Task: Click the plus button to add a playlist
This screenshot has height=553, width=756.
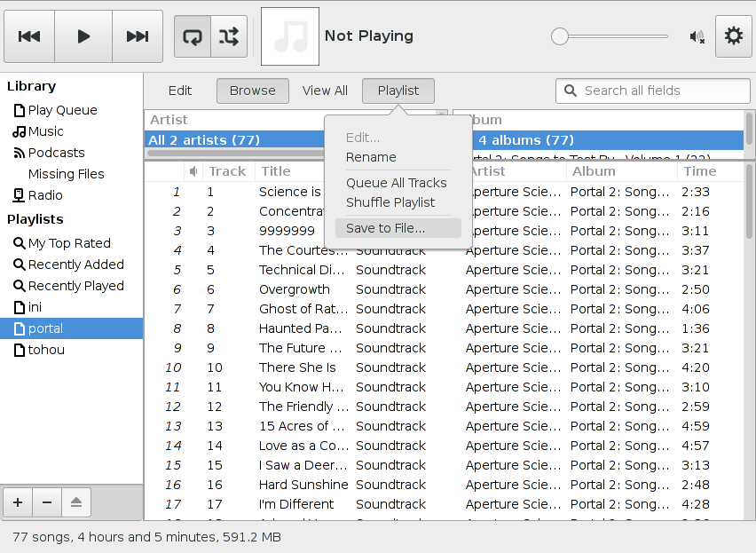Action: (18, 502)
